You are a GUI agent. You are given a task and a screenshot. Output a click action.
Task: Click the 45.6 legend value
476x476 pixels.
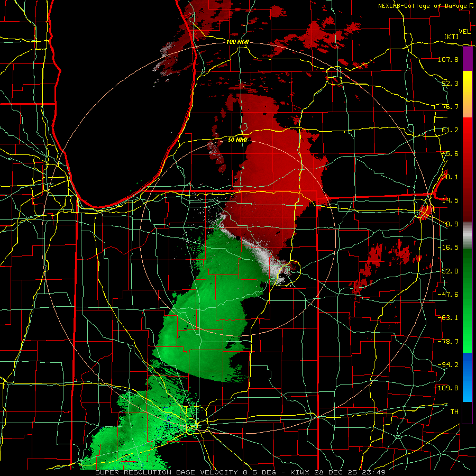[x=450, y=153]
